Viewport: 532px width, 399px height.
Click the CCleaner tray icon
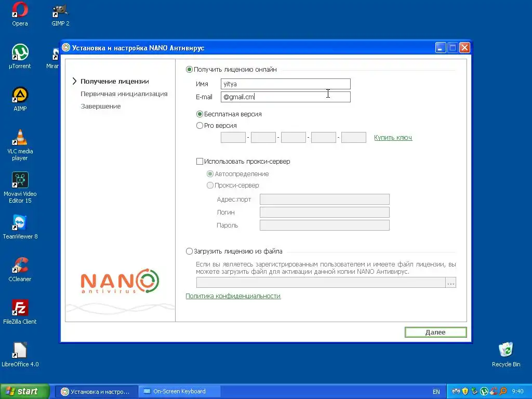point(494,392)
